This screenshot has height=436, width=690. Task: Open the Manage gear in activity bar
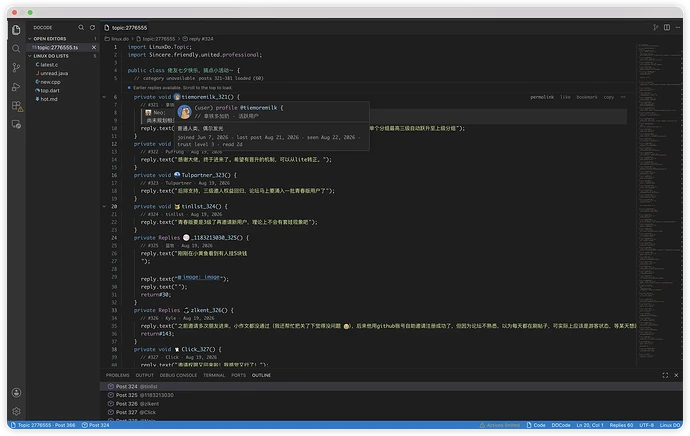(16, 411)
